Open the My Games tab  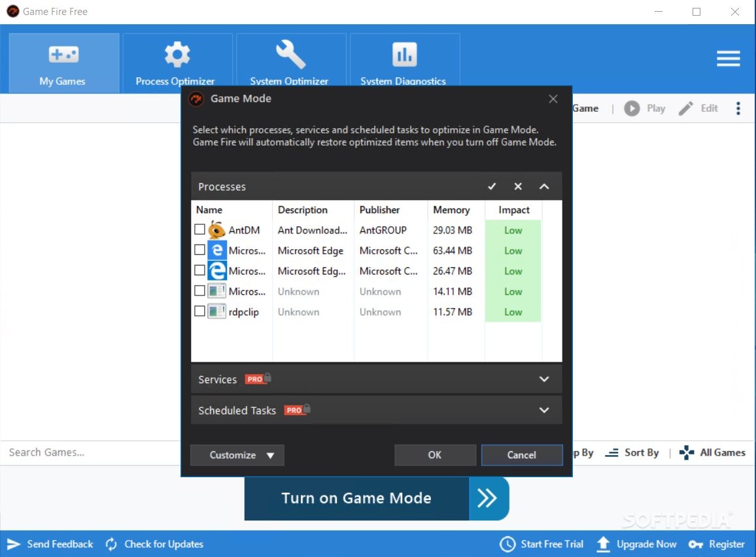coord(64,63)
